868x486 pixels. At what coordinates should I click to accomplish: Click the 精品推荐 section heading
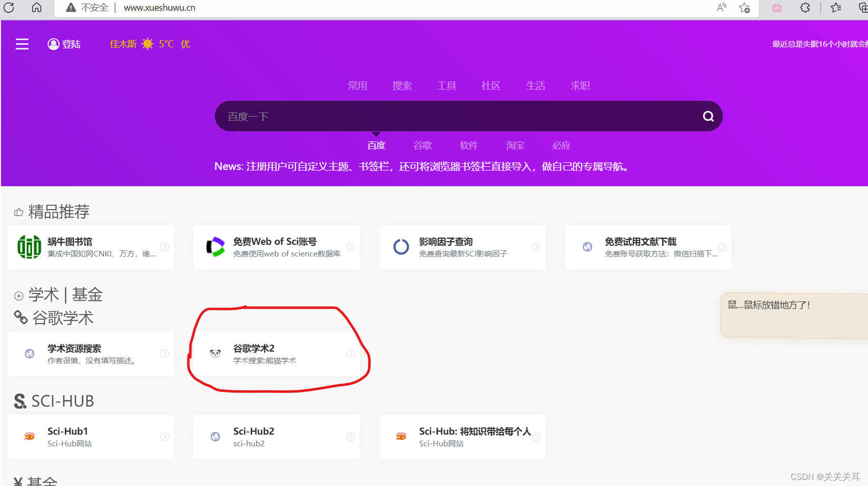(x=59, y=212)
